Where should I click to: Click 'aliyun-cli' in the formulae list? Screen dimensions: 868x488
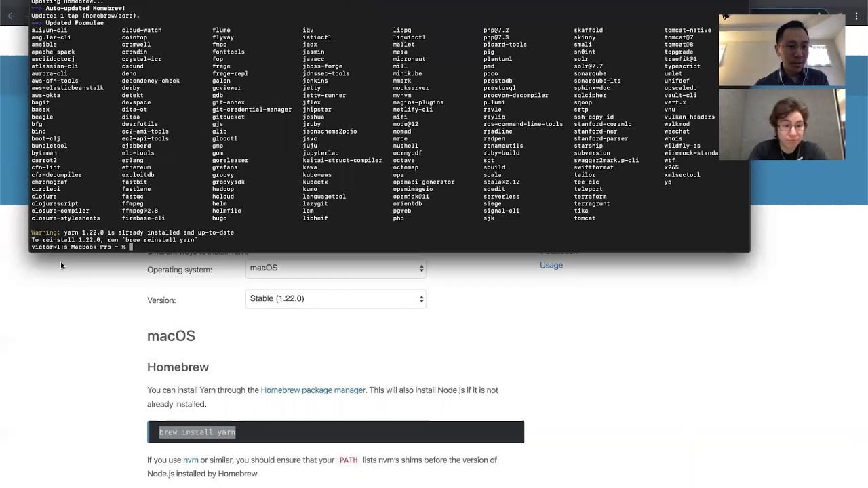coord(49,30)
